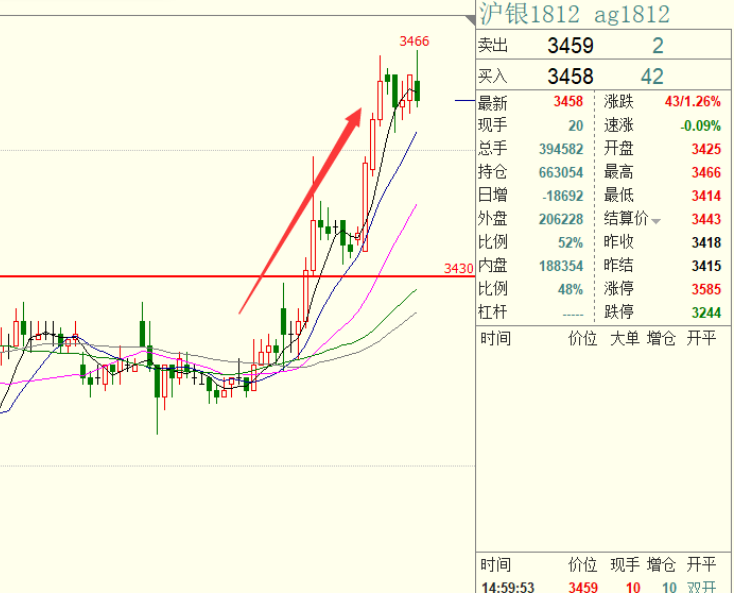735x595 pixels.
Task: Click the 最新 value 3458
Action: point(568,101)
